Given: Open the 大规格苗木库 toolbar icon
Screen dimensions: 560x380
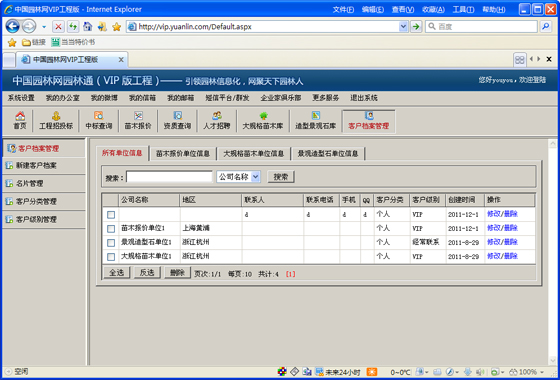Looking at the screenshot, I should (263, 120).
